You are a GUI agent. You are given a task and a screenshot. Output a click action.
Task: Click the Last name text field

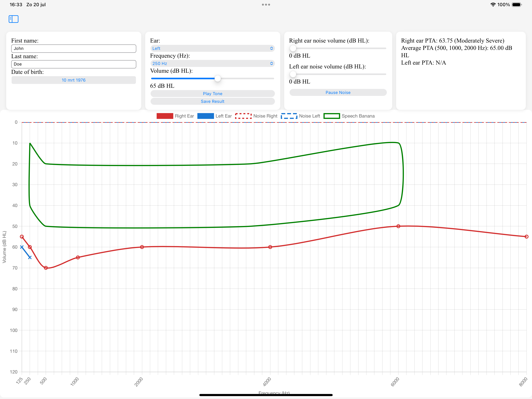(74, 64)
